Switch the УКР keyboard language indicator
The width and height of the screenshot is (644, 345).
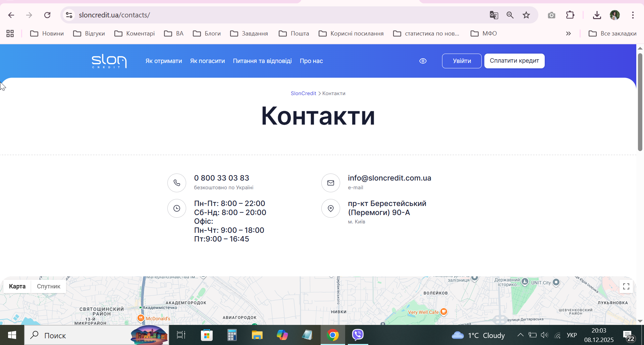pyautogui.click(x=572, y=335)
